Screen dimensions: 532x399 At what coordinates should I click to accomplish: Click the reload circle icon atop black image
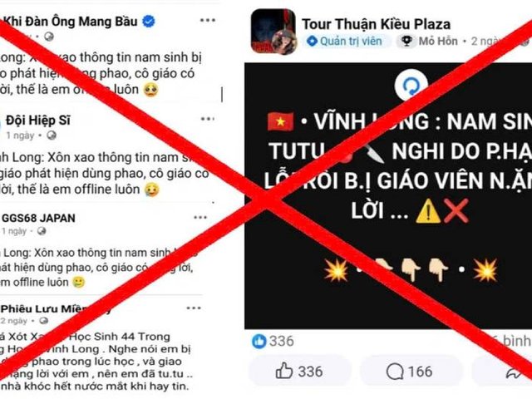tap(411, 86)
